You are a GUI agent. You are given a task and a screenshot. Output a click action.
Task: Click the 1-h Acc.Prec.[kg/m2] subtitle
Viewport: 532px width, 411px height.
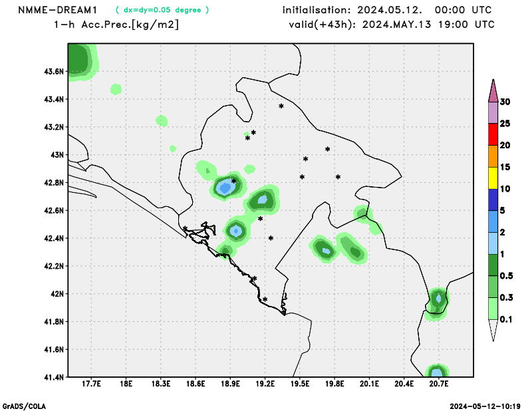point(116,25)
